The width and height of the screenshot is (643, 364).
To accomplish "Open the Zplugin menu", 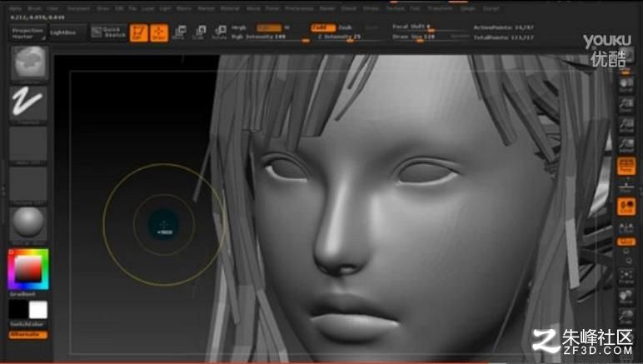I will tap(467, 8).
